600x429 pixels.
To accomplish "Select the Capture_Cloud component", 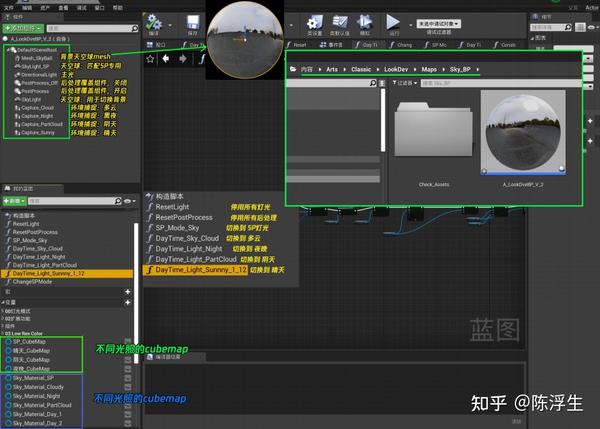I will (x=34, y=108).
